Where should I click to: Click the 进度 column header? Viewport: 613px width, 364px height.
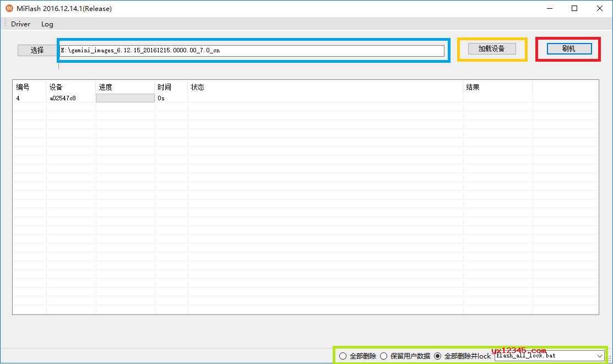point(125,87)
